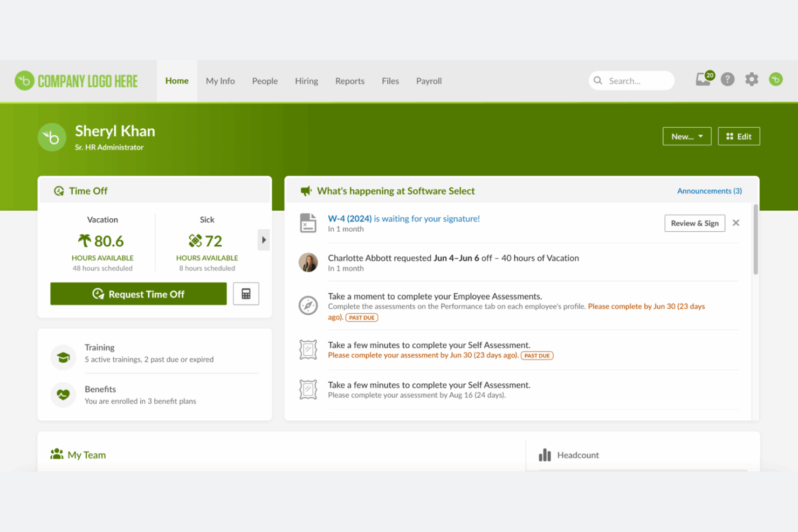This screenshot has height=532, width=798.
Task: Click the search magnifier icon
Action: tap(598, 80)
